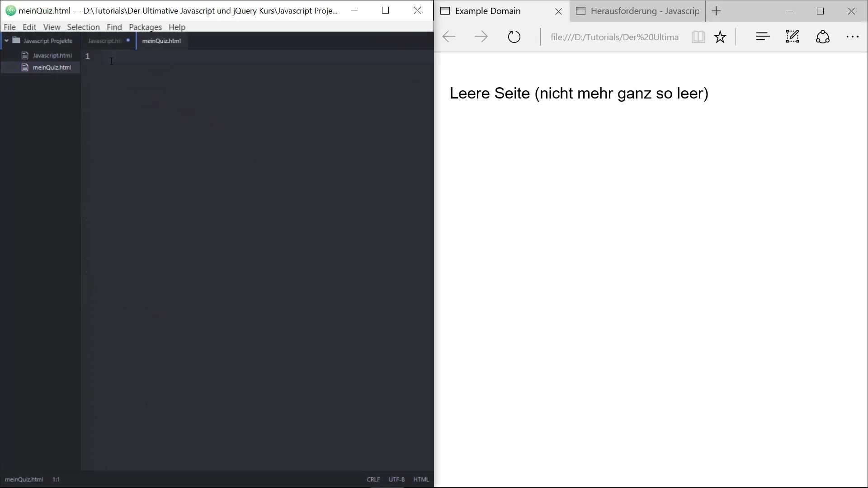Click cursor position 1:1 in status bar

click(56, 479)
